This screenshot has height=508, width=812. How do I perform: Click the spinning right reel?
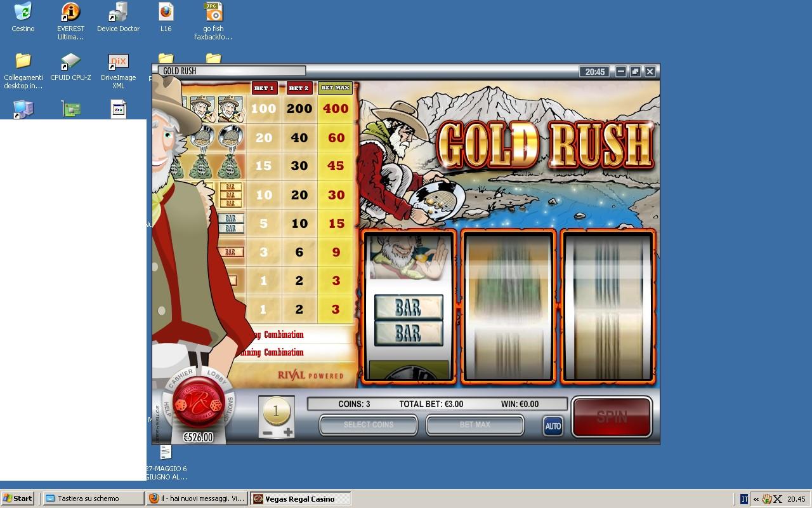[x=608, y=307]
